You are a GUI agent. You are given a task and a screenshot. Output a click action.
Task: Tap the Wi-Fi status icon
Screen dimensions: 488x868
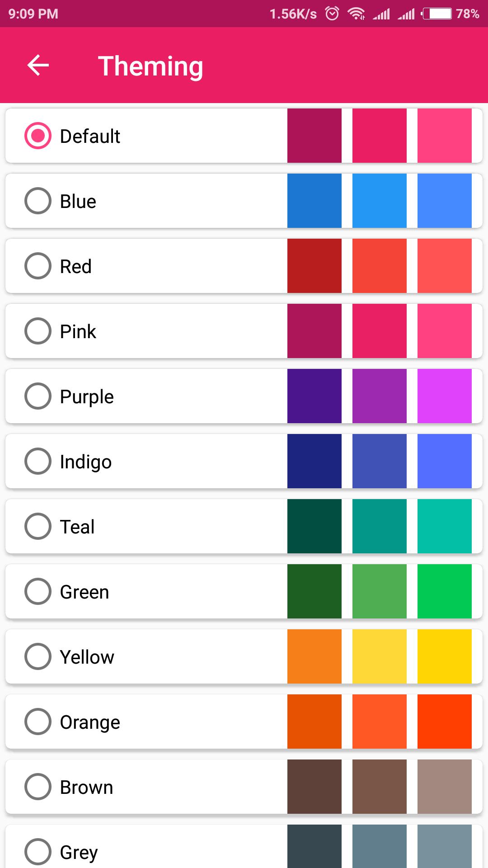pos(357,14)
